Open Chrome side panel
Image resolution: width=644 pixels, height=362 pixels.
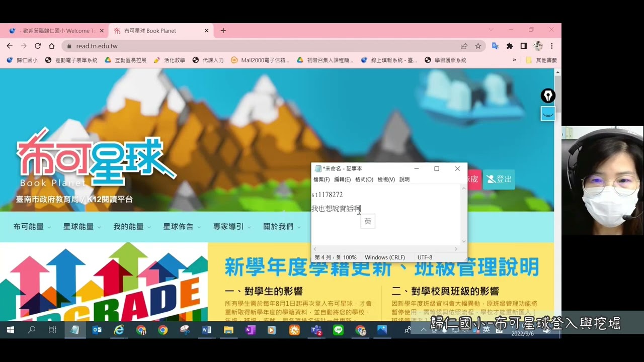click(x=524, y=46)
